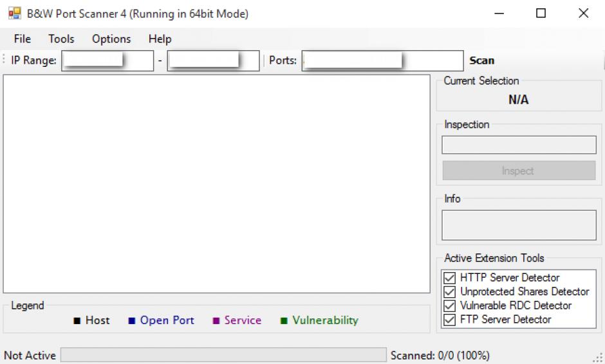
Task: Uncheck Unprotected Shares Detector
Action: tap(449, 291)
